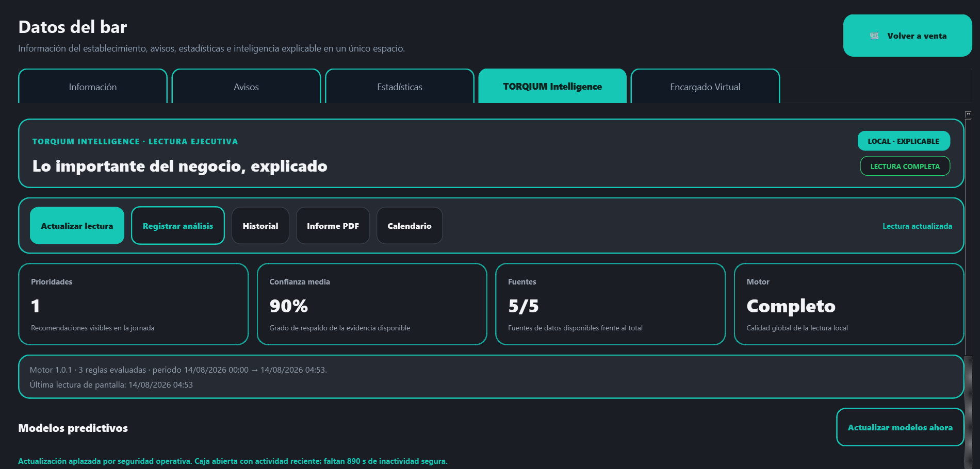
Task: Click the 'Modelos predictivos' heading
Action: point(73,428)
